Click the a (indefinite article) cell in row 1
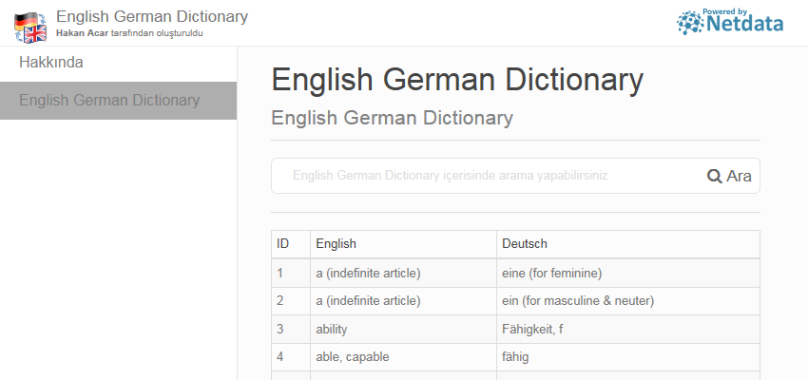This screenshot has width=808, height=380. [x=403, y=273]
